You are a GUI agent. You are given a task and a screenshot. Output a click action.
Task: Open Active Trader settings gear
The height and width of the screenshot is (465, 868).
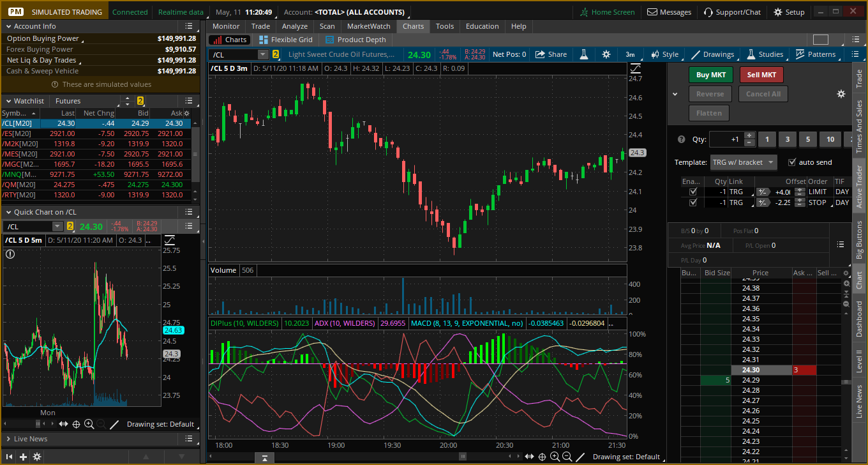(x=841, y=94)
